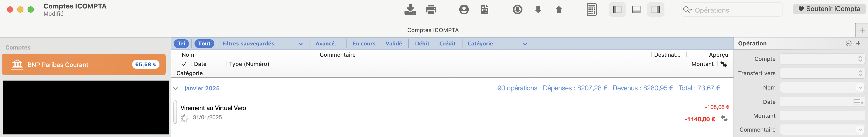
Task: Click the Tout filter button
Action: click(x=204, y=44)
